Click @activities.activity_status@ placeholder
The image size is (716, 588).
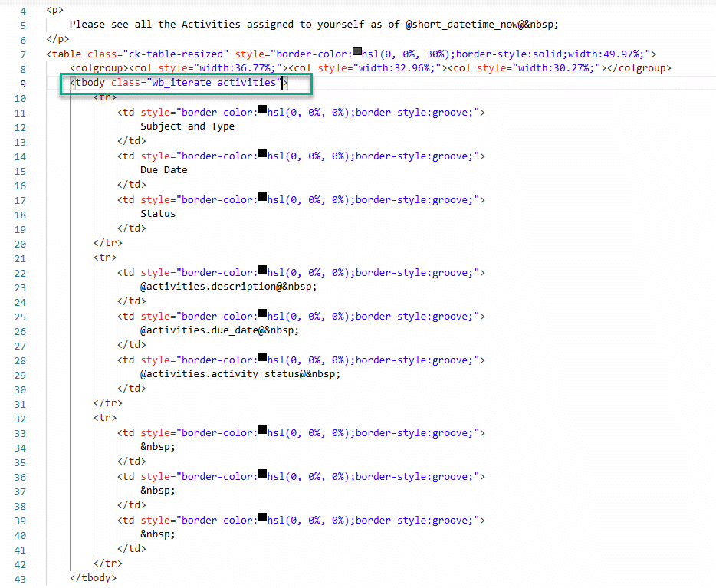pyautogui.click(x=223, y=374)
